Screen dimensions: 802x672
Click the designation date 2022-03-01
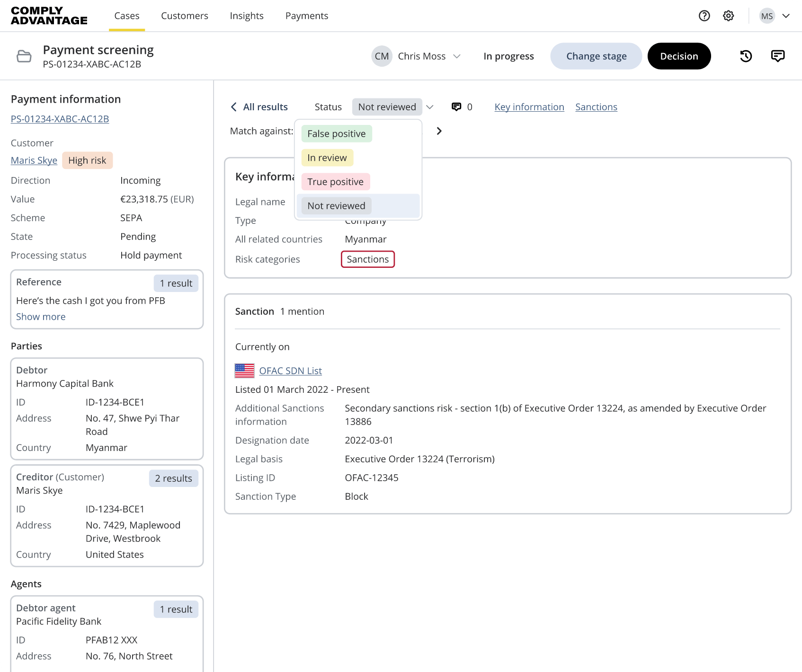coord(369,440)
